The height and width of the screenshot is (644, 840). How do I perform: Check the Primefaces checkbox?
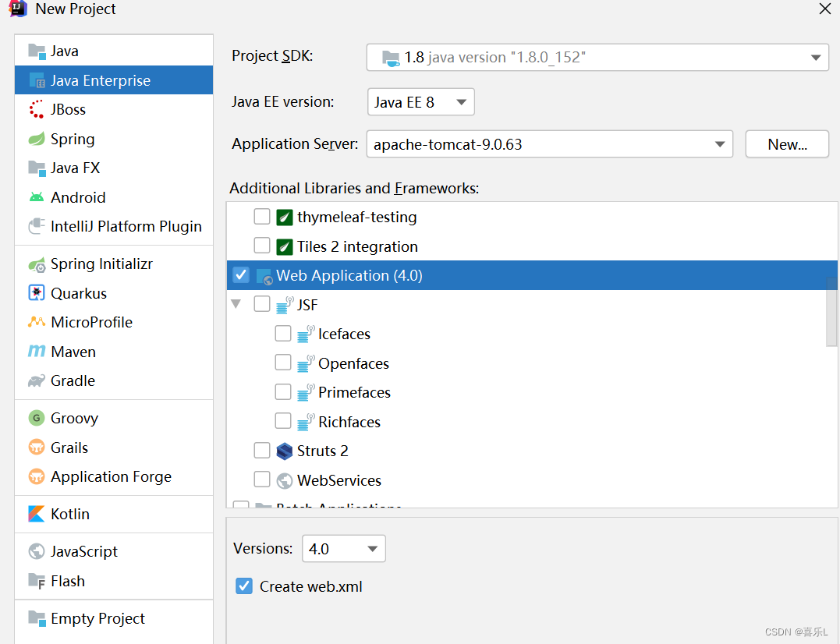283,392
